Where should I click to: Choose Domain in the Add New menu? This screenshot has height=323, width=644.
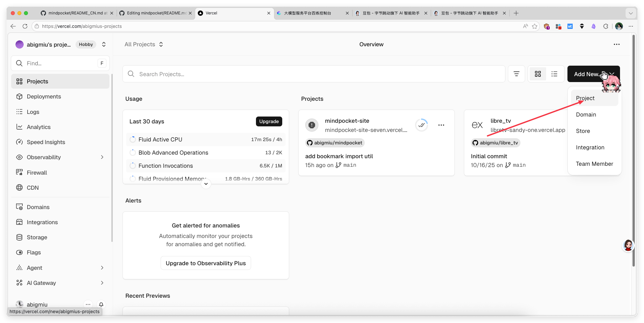[x=586, y=115]
